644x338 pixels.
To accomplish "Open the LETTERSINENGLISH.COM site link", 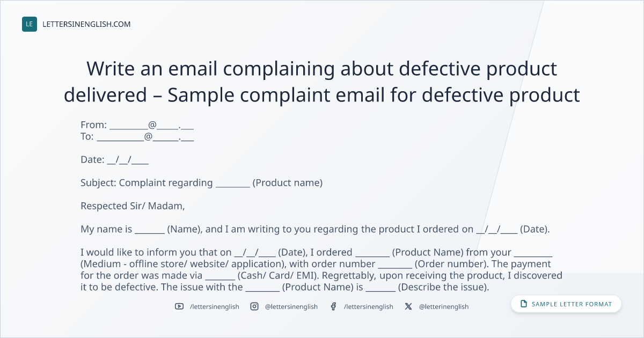I will (86, 24).
